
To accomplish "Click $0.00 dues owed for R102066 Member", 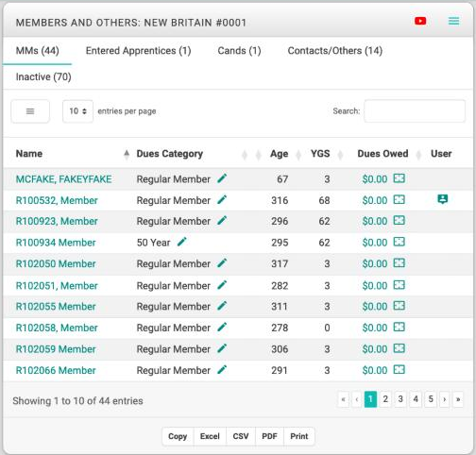I will [x=375, y=370].
